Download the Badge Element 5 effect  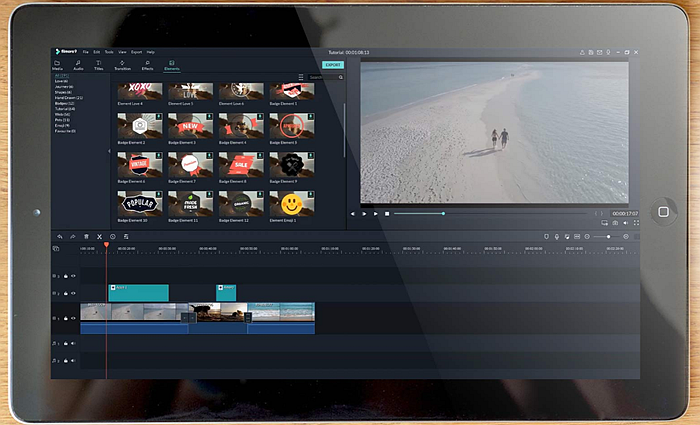click(310, 117)
